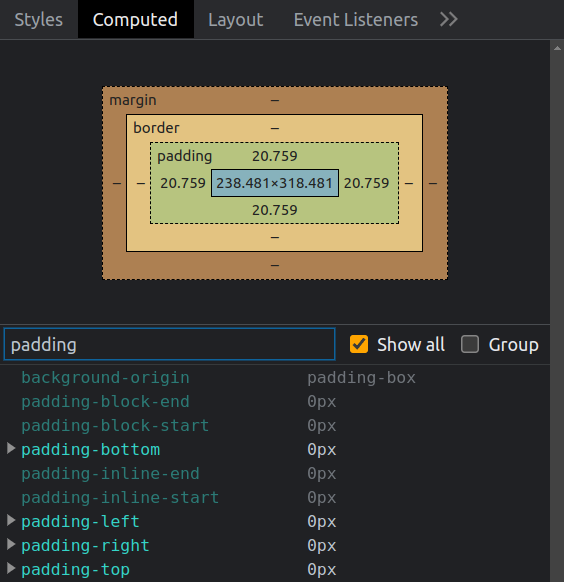Click the content size 238.481×318.481 box
Viewport: 564px width, 582px height.
click(275, 183)
